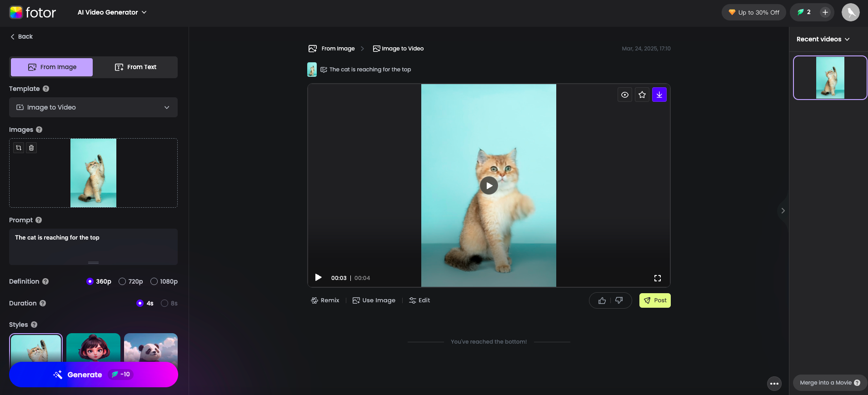Click the Fotor logo
The image size is (868, 395).
[33, 12]
